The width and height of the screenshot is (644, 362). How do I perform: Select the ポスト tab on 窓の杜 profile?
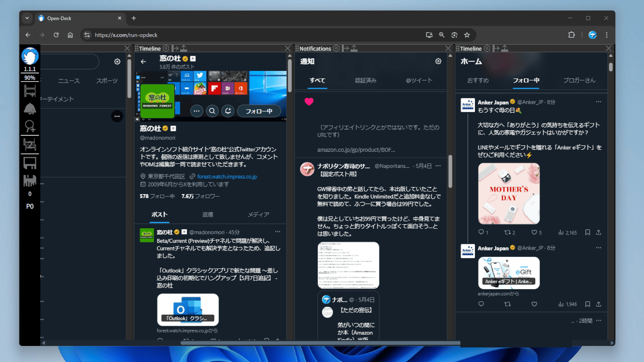tap(159, 214)
